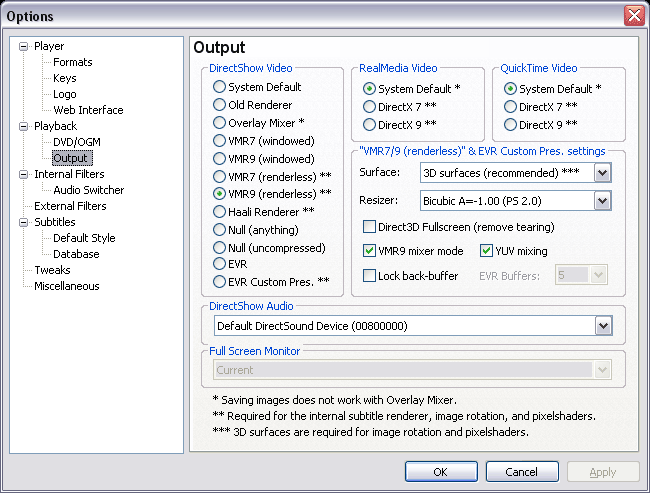Collapse the Internal Filters node
650x493 pixels.
[x=24, y=175]
